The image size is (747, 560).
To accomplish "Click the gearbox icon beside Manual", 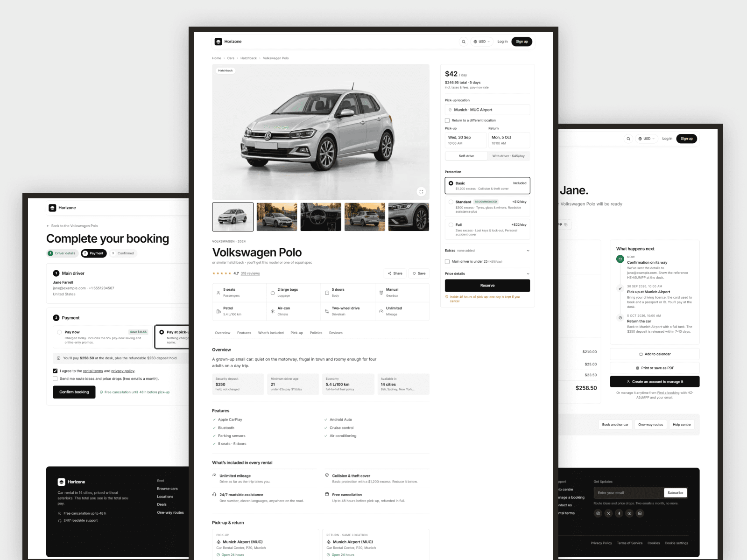I will pos(381,293).
